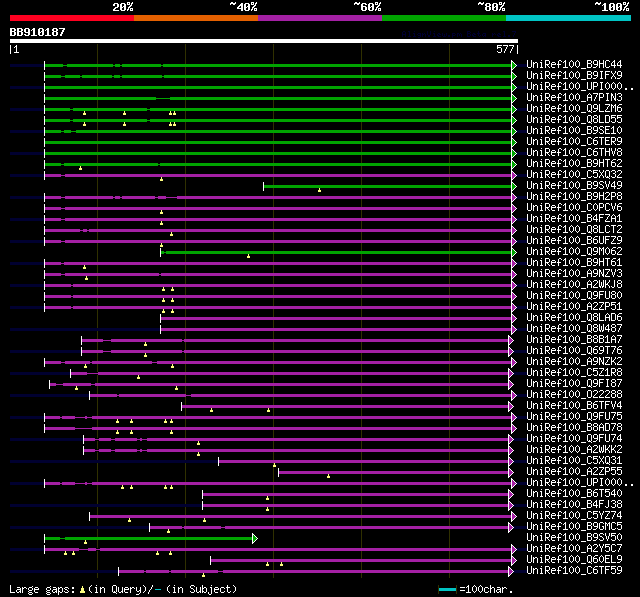
Task: Click the UniRef100_Q9FU80 label
Action: pyautogui.click(x=574, y=296)
